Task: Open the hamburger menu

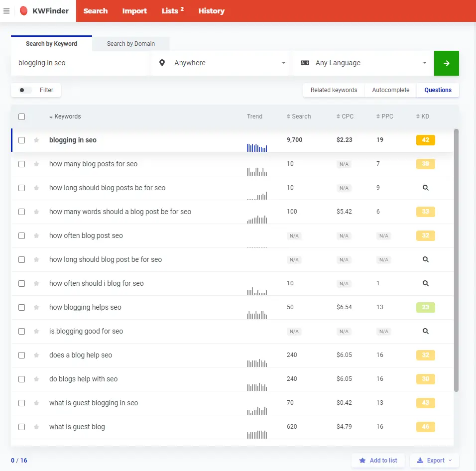Action: (x=6, y=11)
